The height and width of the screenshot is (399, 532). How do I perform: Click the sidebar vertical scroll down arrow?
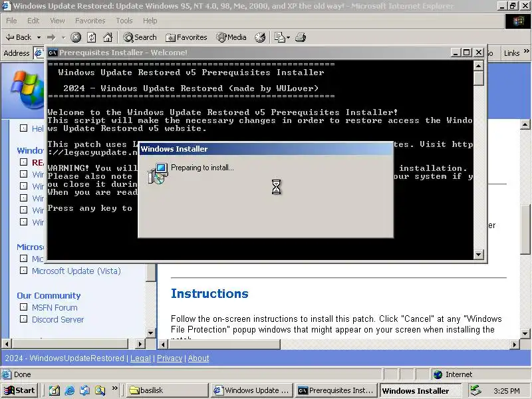tap(151, 333)
